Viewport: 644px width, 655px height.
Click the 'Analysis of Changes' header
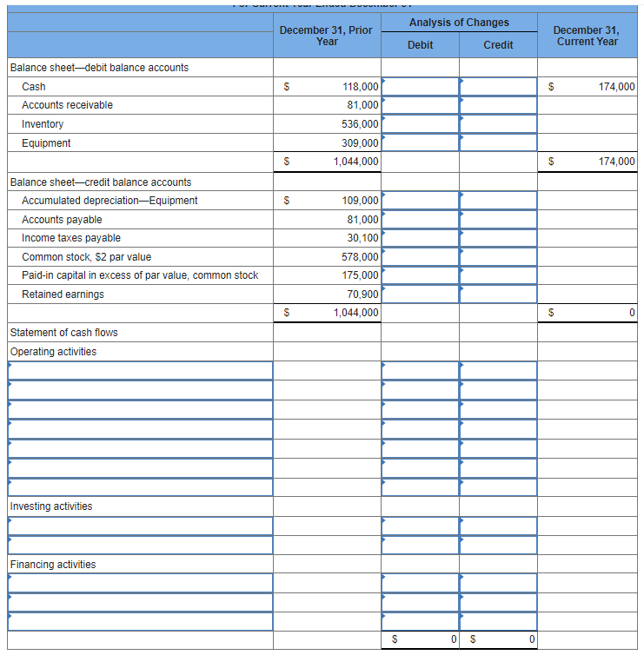(x=459, y=23)
